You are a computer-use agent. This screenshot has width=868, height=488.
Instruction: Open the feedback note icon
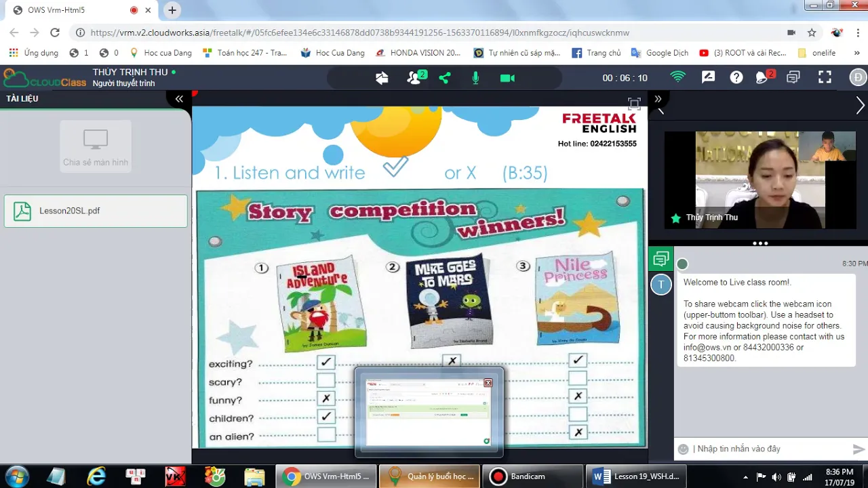pos(708,77)
